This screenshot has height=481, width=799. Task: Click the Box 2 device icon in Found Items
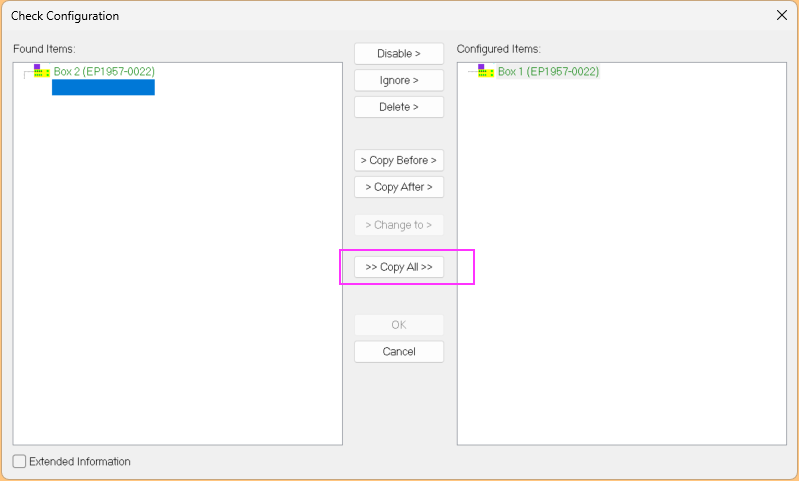pos(42,71)
